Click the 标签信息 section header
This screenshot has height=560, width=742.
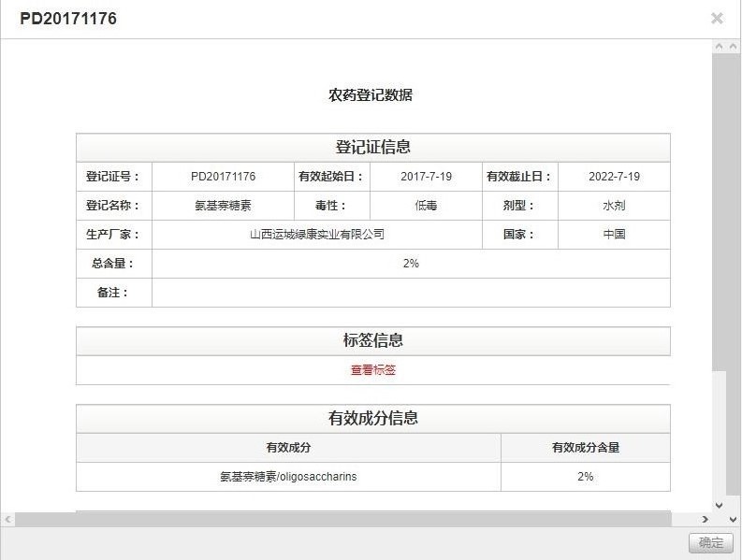[372, 341]
